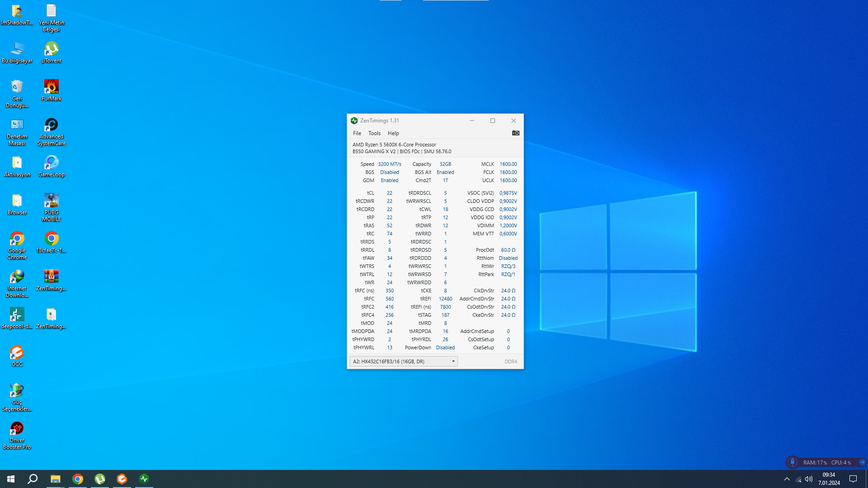This screenshot has width=868, height=488.
Task: Click the arrow on the RAM/CPU widget
Action: [862, 462]
